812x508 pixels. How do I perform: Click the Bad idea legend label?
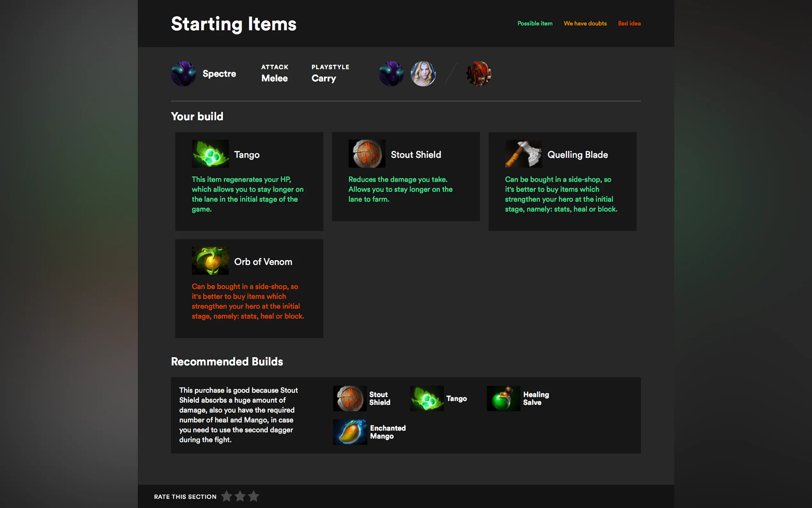click(x=629, y=24)
